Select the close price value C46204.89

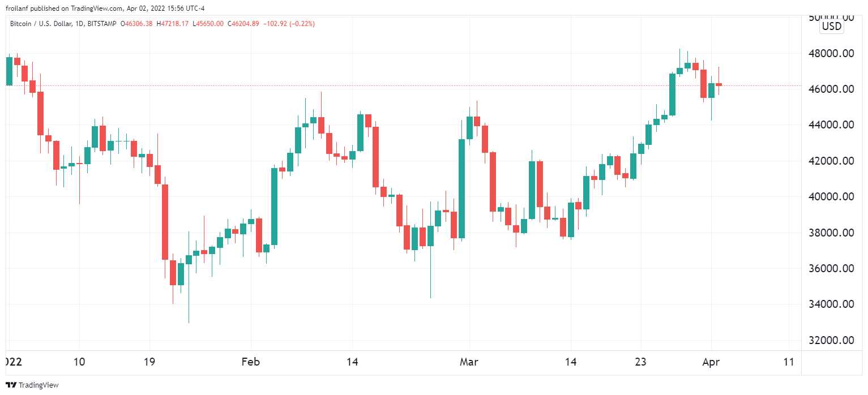[243, 24]
